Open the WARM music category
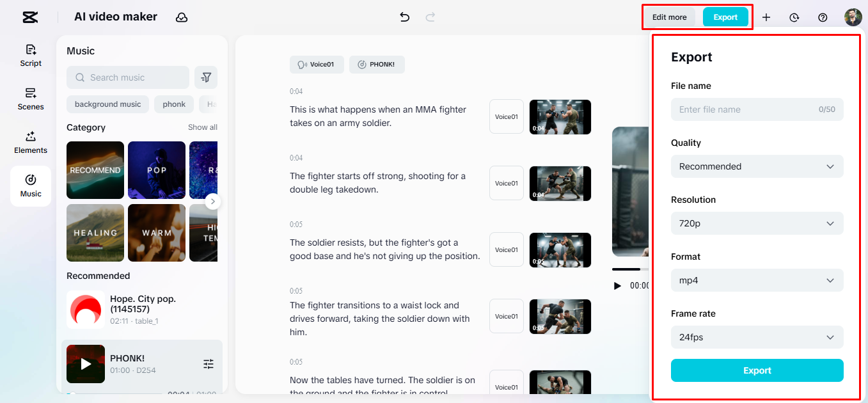Screen dimensions: 868x403 pos(157,233)
